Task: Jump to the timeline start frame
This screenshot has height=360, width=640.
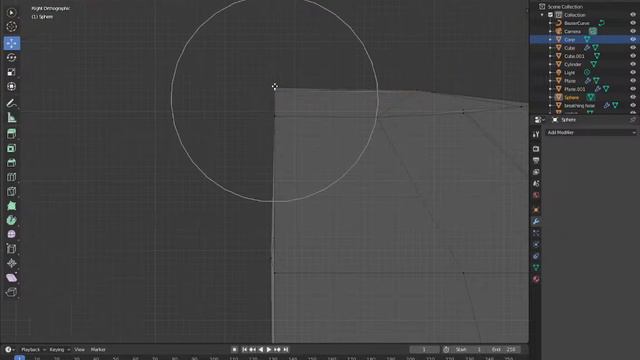Action: point(244,349)
